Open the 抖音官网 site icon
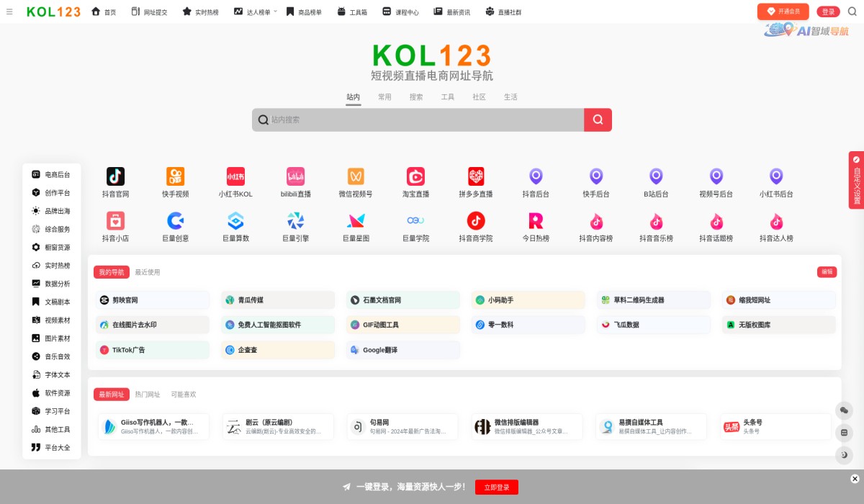 coord(116,182)
